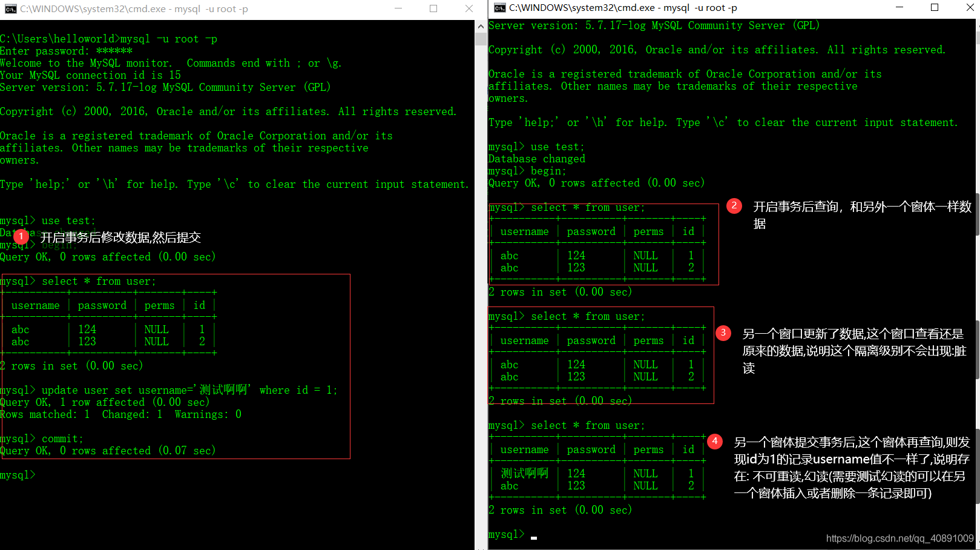Click 'perms' column header in left window
The width and height of the screenshot is (980, 550).
[160, 305]
